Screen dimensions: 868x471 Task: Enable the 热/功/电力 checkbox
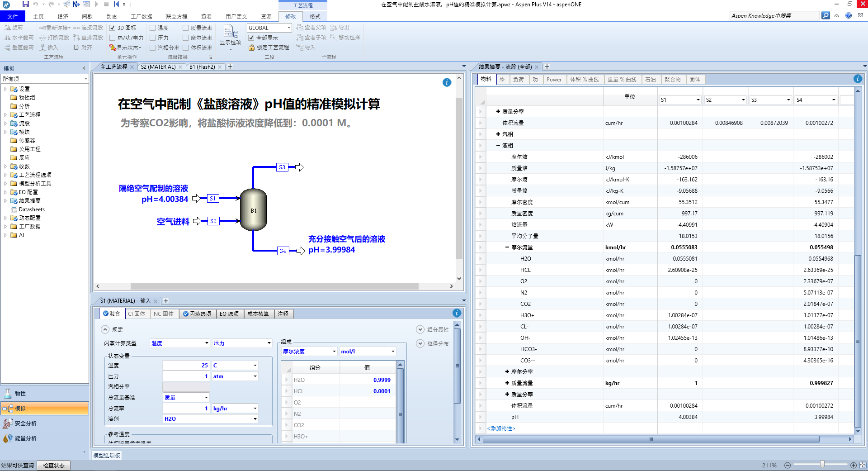pos(113,38)
